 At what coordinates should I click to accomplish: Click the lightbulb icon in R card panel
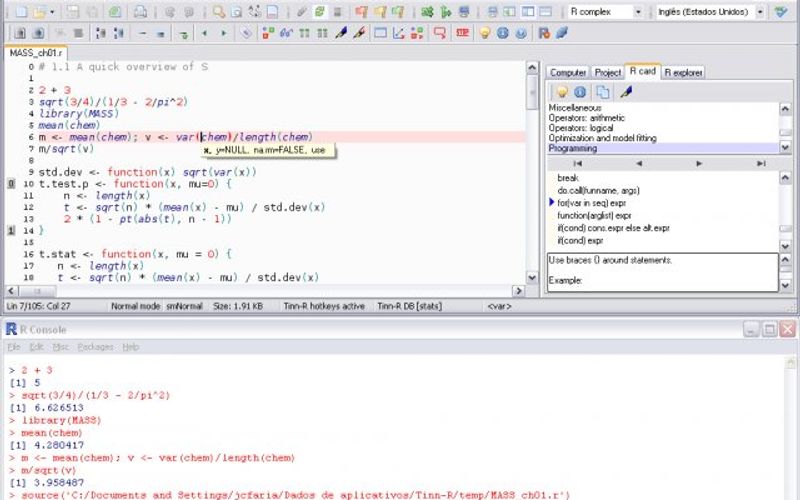coord(563,92)
